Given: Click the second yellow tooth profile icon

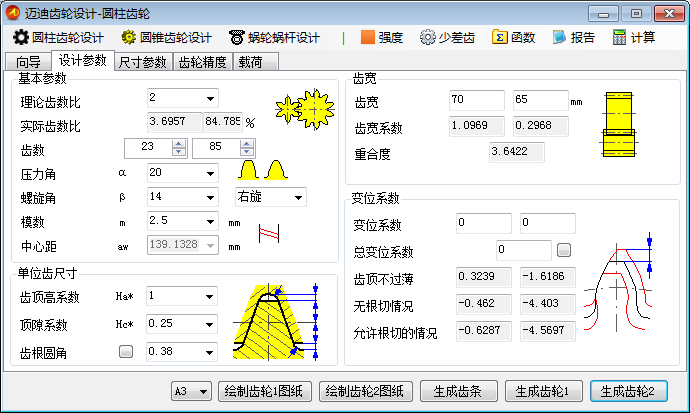Looking at the screenshot, I should [x=276, y=170].
